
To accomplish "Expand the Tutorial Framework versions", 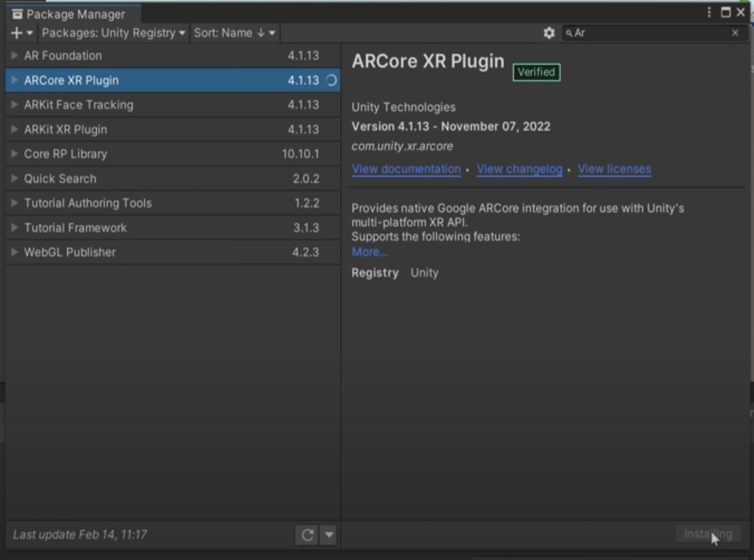I will pyautogui.click(x=15, y=227).
